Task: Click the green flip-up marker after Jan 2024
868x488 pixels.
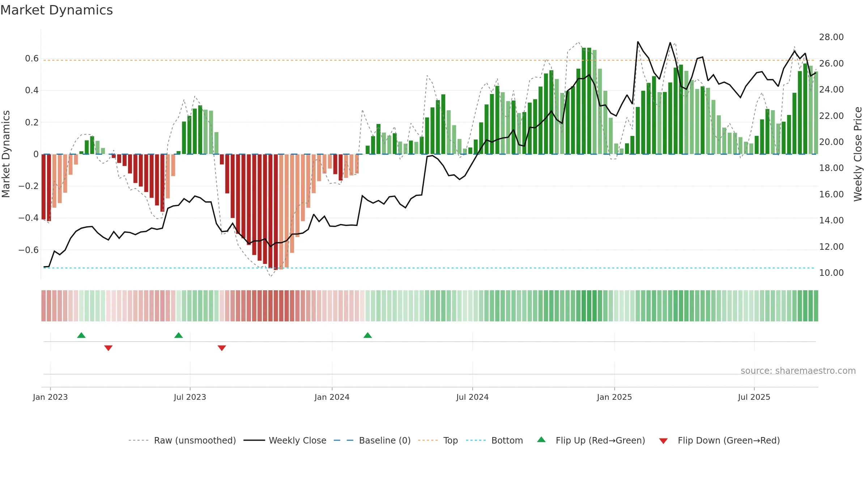Action: [x=368, y=335]
